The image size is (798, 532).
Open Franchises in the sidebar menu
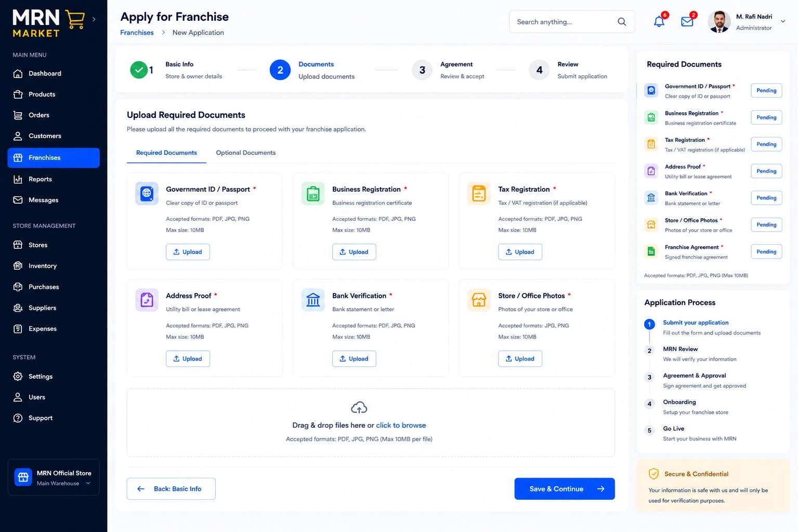54,158
